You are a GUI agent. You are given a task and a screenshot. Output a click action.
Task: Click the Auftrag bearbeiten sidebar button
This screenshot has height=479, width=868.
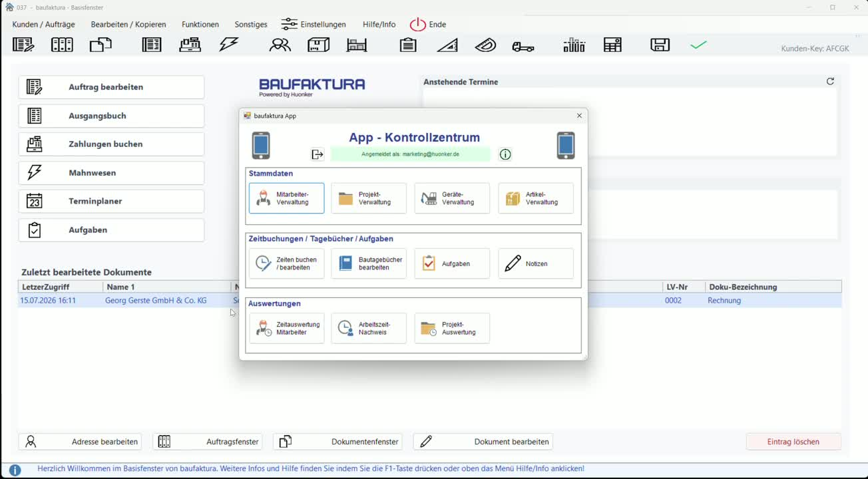click(111, 87)
